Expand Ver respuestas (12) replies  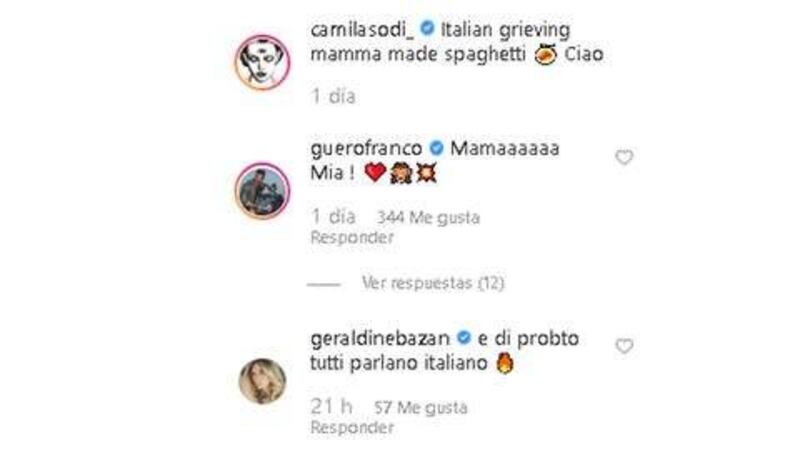[433, 283]
